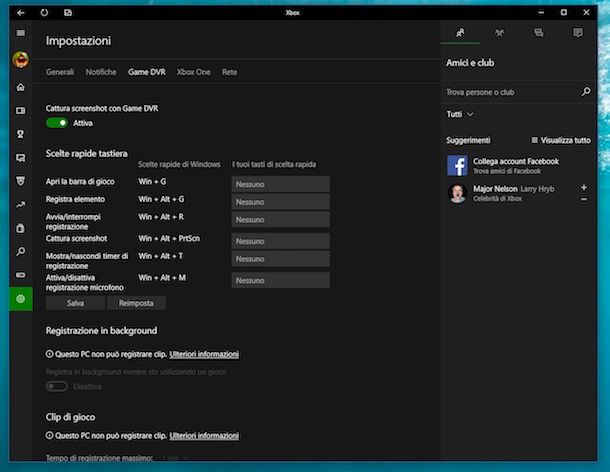Click the Reimposta button
Screen dimensions: 610x472
(x=136, y=303)
